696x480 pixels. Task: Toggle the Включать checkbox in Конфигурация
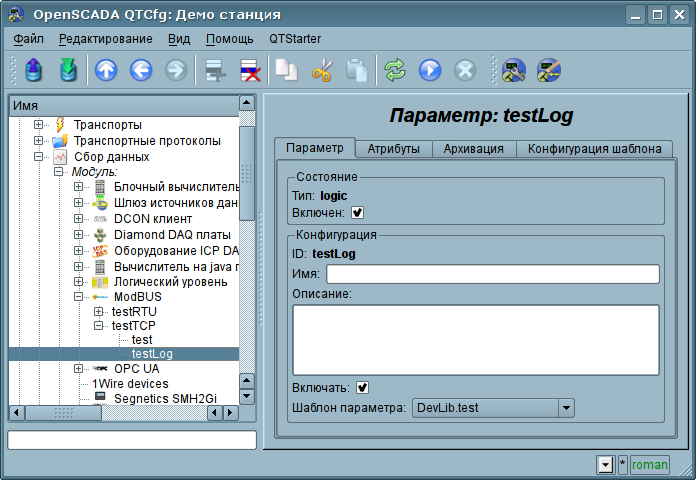(362, 387)
